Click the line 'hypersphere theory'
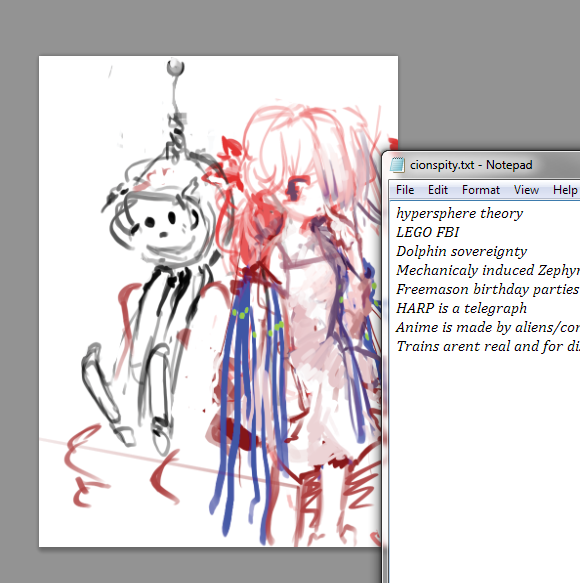 click(460, 213)
